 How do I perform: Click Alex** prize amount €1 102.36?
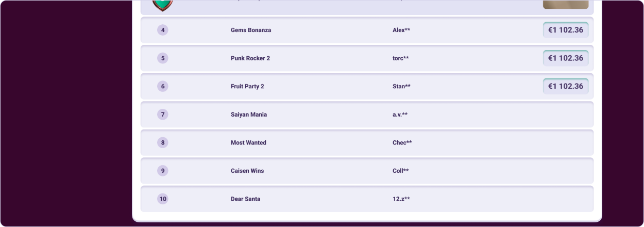pyautogui.click(x=566, y=30)
